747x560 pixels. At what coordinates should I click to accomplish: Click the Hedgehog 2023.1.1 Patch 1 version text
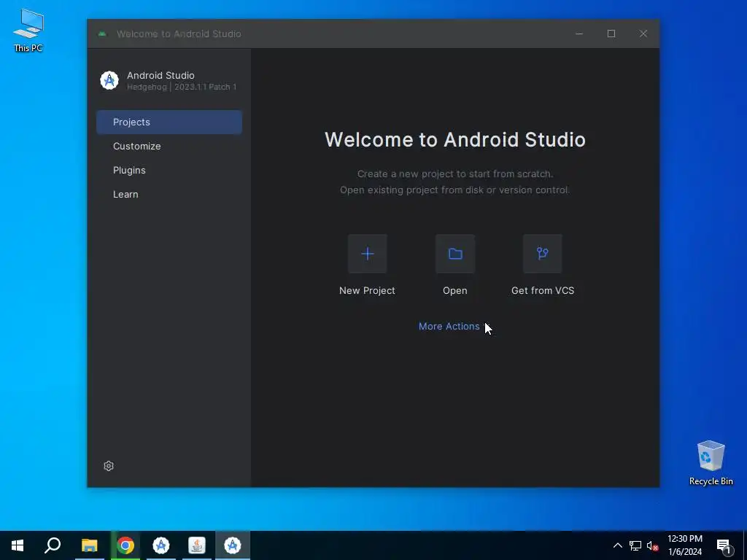point(182,87)
